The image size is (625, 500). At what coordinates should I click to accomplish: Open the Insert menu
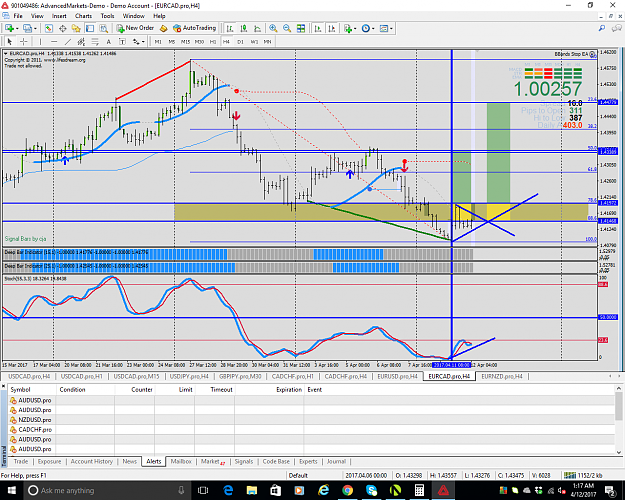click(59, 16)
